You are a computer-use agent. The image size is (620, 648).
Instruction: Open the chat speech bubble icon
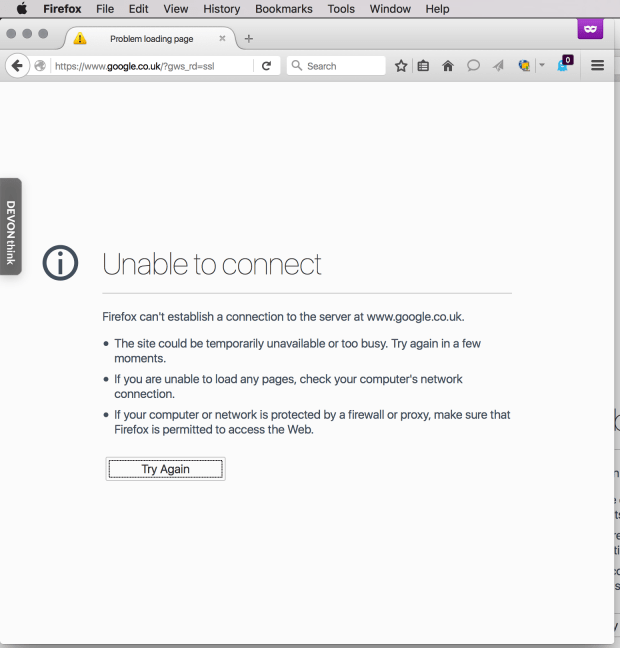point(473,66)
